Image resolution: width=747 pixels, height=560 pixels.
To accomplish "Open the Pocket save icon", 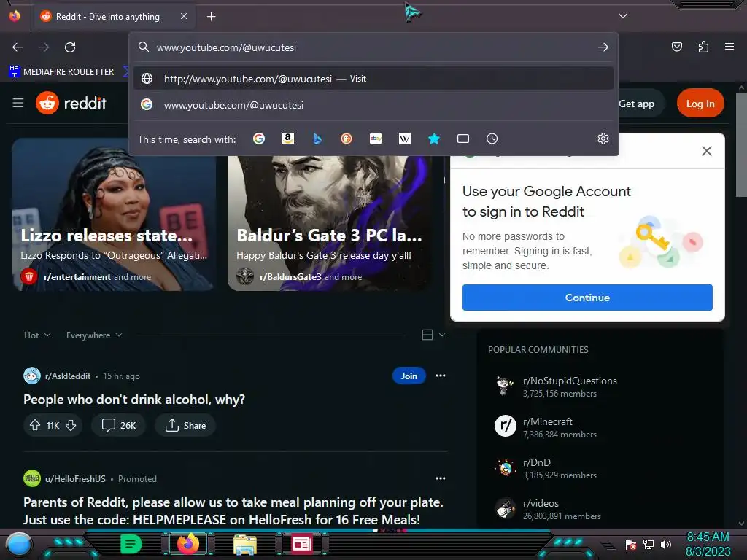I will pyautogui.click(x=676, y=47).
